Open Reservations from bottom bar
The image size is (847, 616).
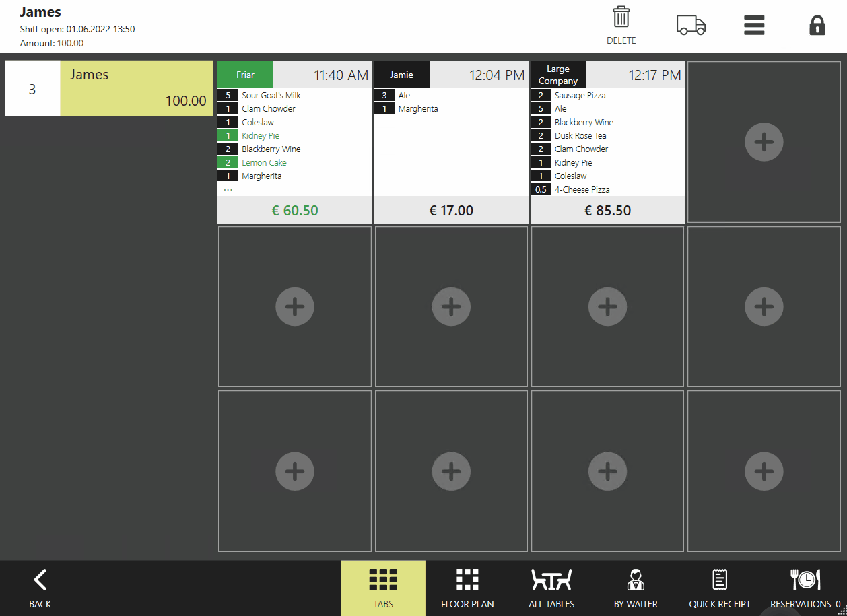coord(805,588)
